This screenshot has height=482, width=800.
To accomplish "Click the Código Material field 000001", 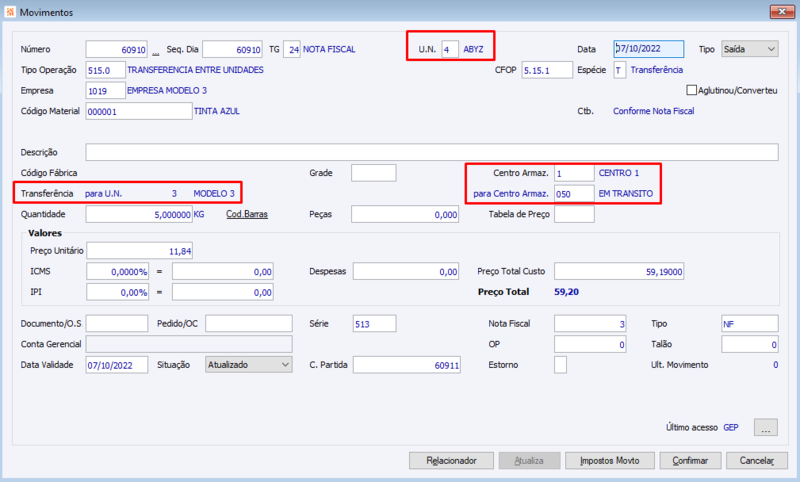I will coord(139,111).
